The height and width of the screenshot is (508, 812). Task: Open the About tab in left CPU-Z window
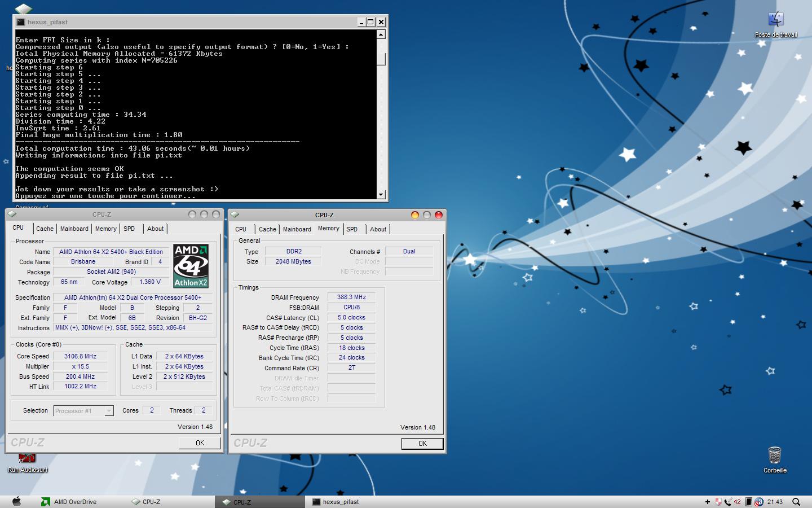tap(156, 229)
